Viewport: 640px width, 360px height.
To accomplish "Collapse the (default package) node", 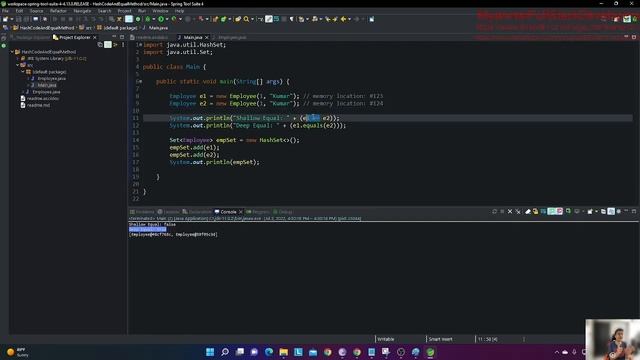I will click(x=23, y=71).
